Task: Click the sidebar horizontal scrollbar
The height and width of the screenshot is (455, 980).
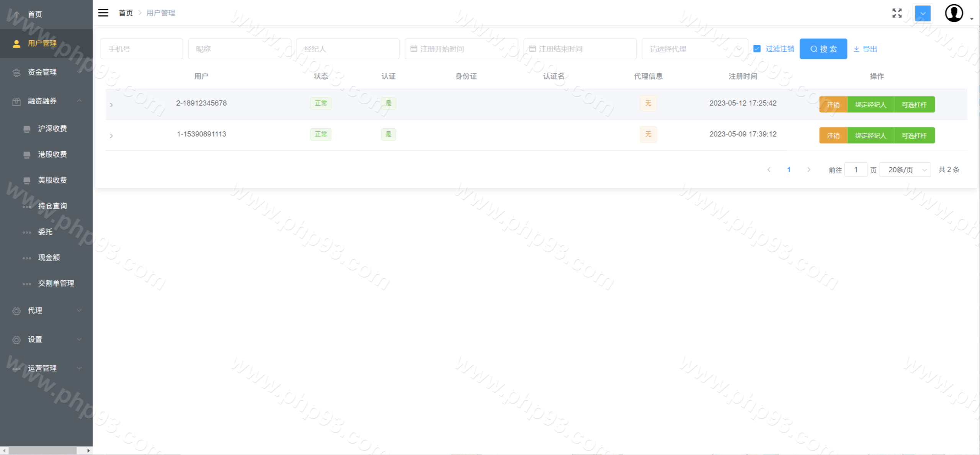Action: 42,451
